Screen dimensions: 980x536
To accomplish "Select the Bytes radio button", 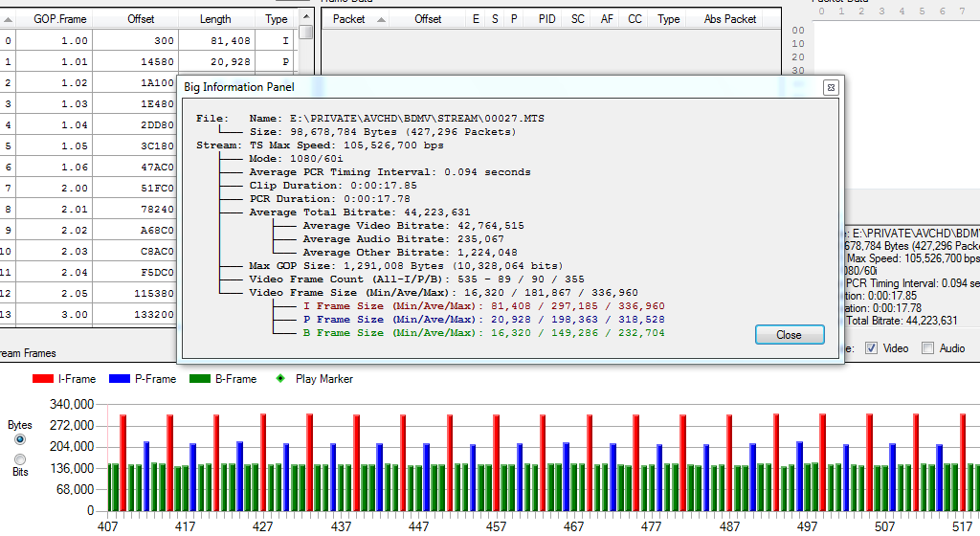I will (x=20, y=439).
